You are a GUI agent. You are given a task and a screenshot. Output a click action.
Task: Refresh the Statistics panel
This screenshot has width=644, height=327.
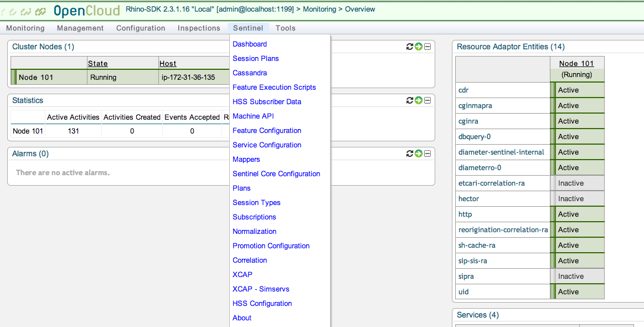[x=410, y=100]
